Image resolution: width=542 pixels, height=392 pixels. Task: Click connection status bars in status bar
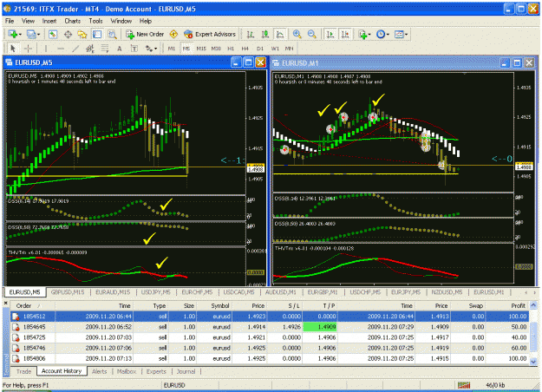click(x=464, y=385)
